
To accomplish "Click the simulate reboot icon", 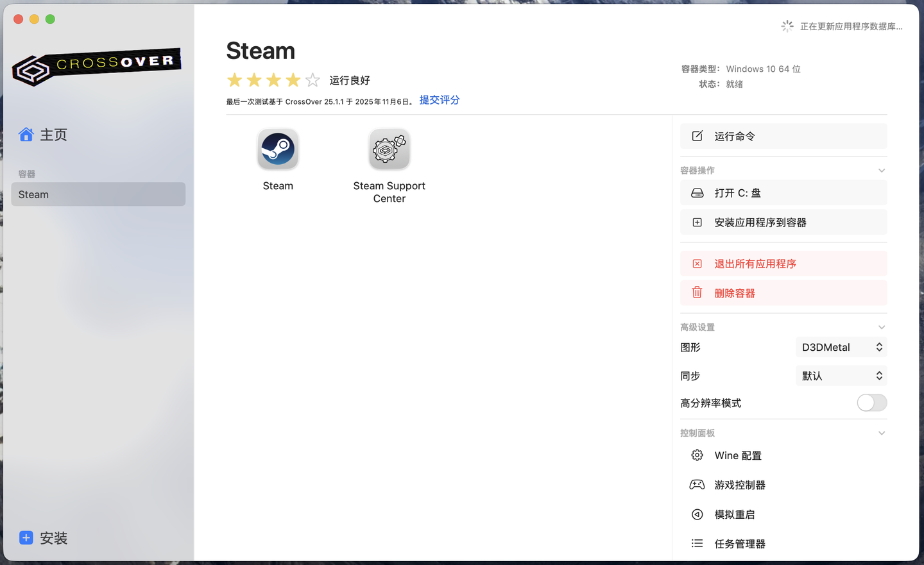I will (697, 514).
